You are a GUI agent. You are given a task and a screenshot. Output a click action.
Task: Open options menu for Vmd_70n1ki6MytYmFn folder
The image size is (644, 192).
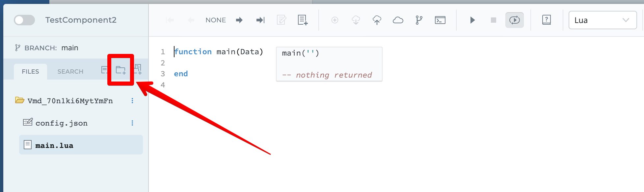pyautogui.click(x=132, y=101)
